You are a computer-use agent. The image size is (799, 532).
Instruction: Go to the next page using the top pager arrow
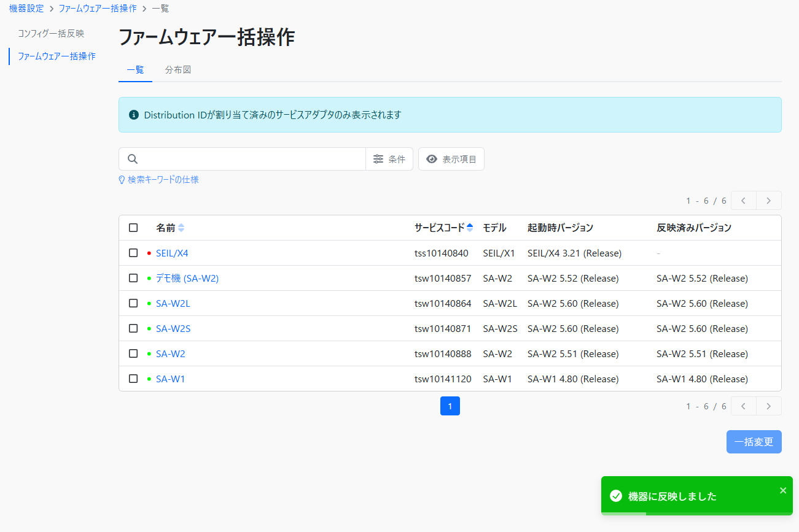(769, 201)
